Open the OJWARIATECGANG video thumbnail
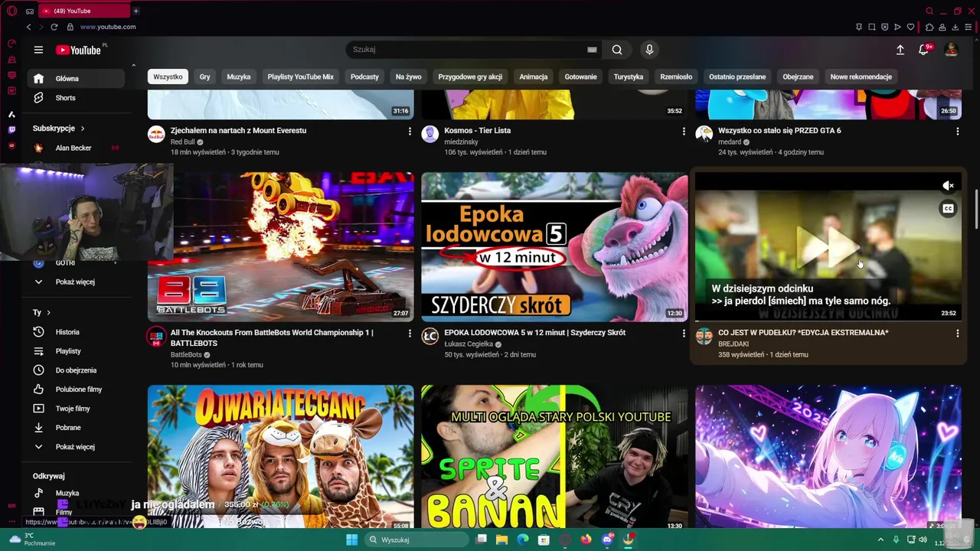The height and width of the screenshot is (551, 980). click(281, 457)
